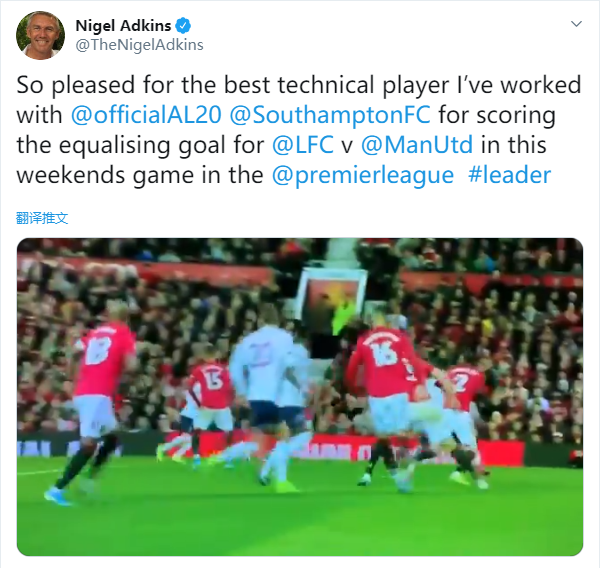View the #leader hashtag
This screenshot has width=600, height=568.
click(x=509, y=175)
